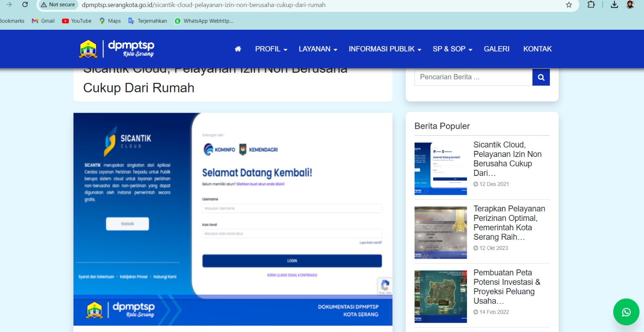Screen dimensions: 644x332
Task: Click the address bar URL
Action: coord(204,5)
